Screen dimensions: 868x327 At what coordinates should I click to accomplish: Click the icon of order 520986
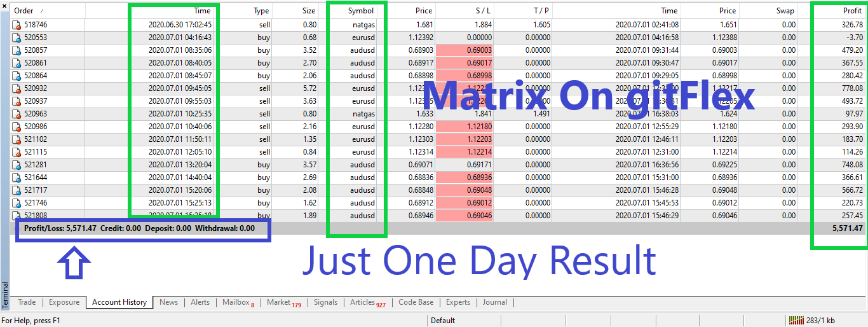[17, 127]
